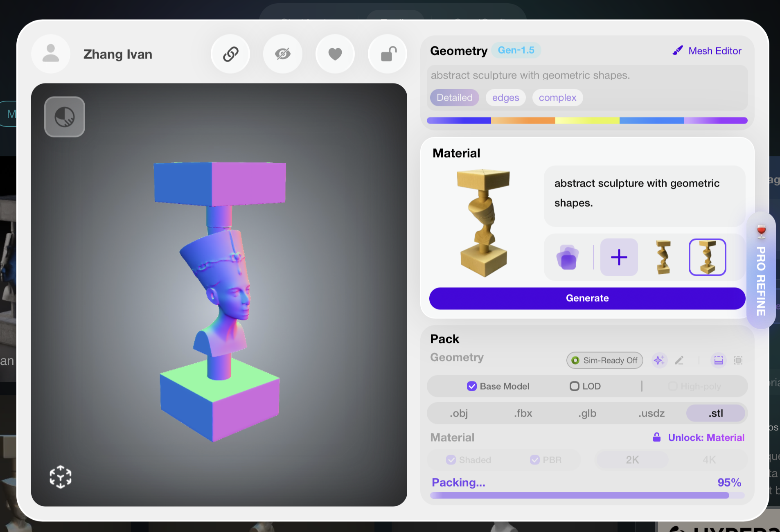Click the frame bounds icon in Pack
Image resolution: width=780 pixels, height=532 pixels.
pyautogui.click(x=738, y=361)
